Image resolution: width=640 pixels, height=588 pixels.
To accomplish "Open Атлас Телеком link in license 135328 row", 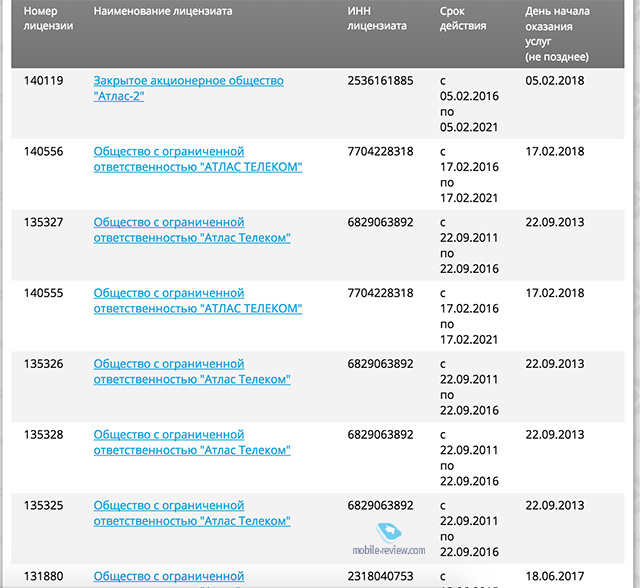I will point(192,442).
